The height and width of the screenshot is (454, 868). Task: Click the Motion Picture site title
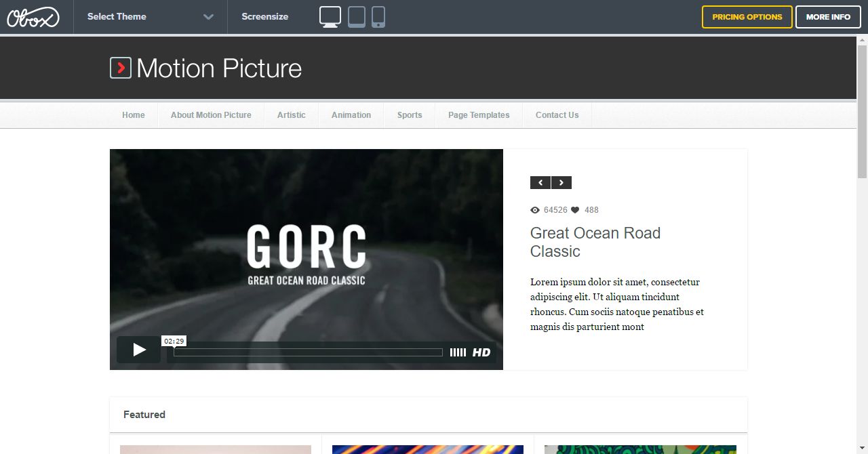point(219,68)
